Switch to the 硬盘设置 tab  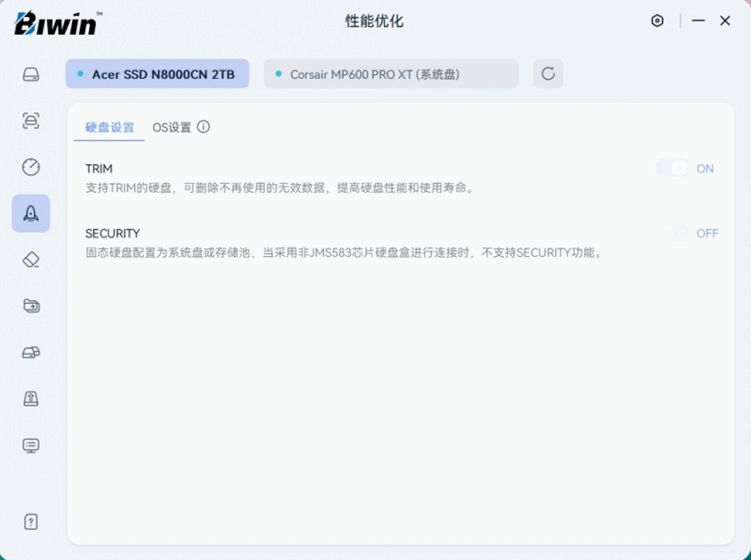pos(110,128)
